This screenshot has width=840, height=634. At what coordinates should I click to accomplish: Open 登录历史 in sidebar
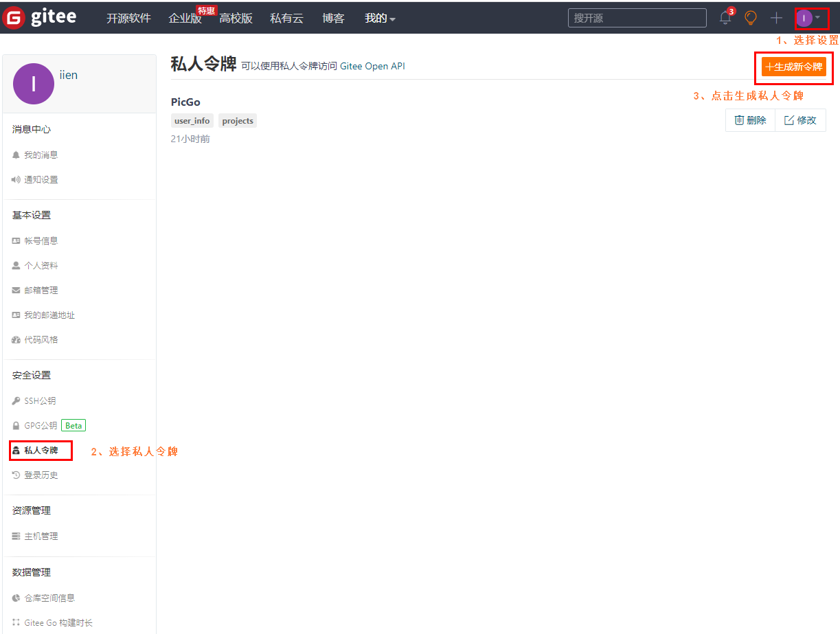[x=41, y=475]
